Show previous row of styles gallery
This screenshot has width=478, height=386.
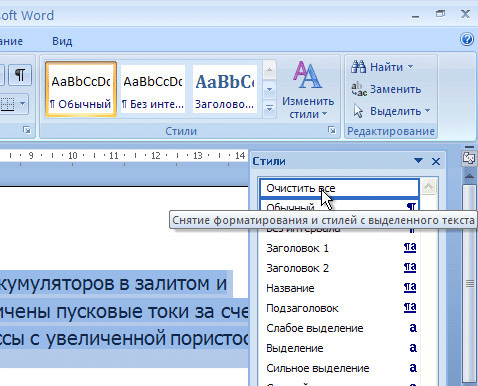pos(269,70)
